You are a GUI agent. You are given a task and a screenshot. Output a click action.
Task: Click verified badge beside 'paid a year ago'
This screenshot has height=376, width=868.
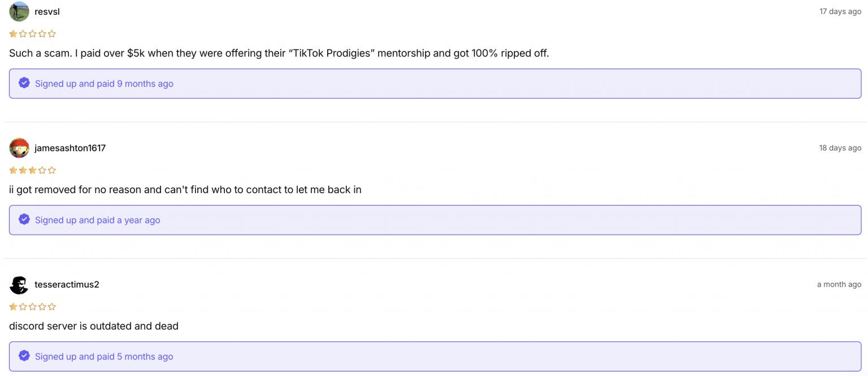click(x=24, y=220)
